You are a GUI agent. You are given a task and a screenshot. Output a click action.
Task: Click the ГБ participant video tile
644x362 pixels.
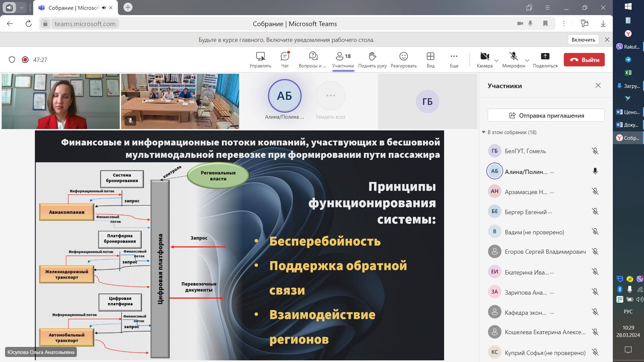[x=427, y=101]
